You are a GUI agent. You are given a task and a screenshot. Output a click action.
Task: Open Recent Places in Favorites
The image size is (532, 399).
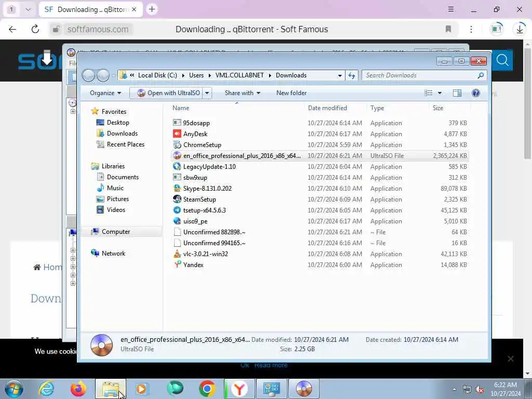[x=125, y=144]
